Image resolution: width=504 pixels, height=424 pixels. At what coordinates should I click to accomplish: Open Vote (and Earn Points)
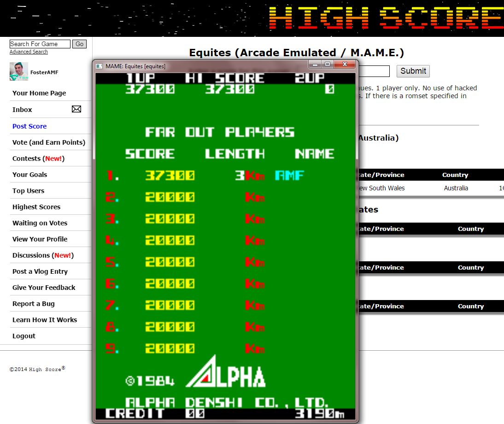pos(49,142)
